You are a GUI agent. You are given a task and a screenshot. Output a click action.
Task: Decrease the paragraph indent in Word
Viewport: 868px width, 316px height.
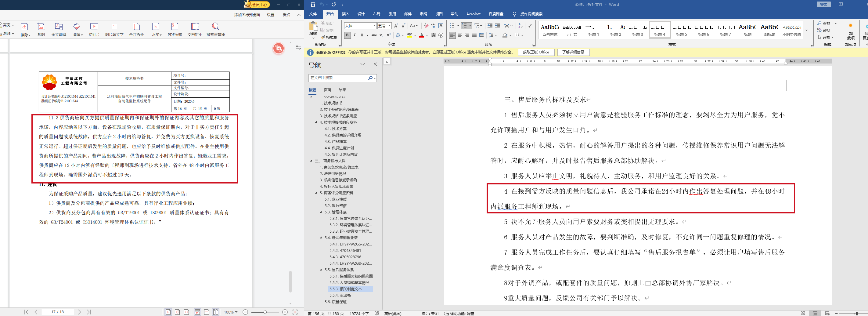pos(490,26)
